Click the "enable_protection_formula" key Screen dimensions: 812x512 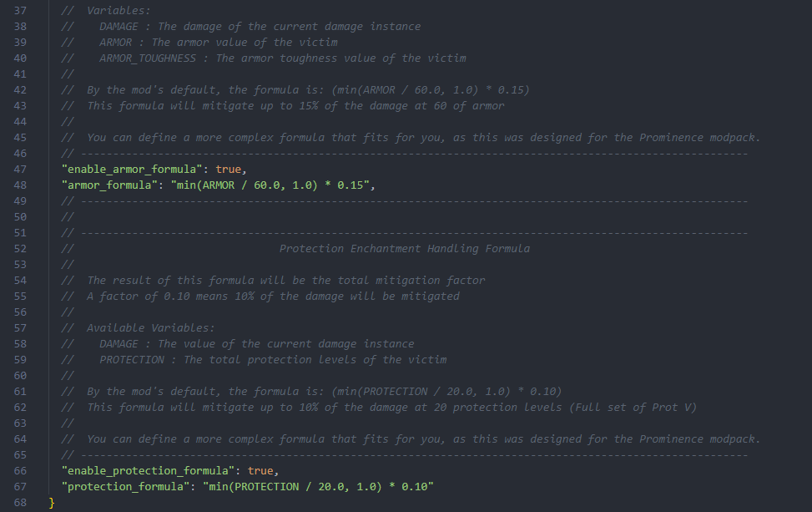[148, 470]
